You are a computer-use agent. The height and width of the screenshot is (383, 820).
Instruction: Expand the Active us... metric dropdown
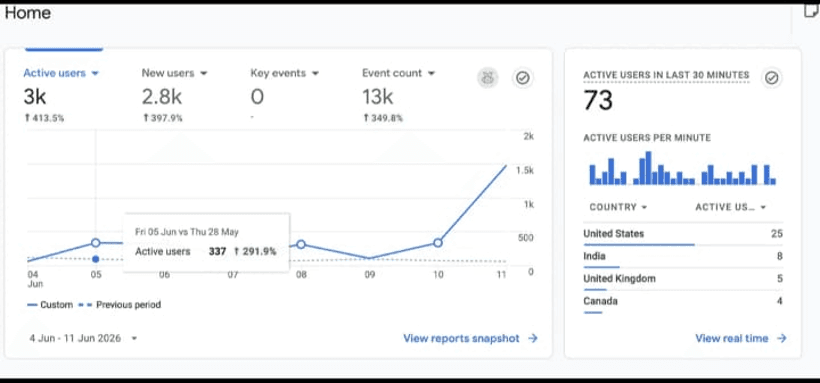pyautogui.click(x=731, y=207)
